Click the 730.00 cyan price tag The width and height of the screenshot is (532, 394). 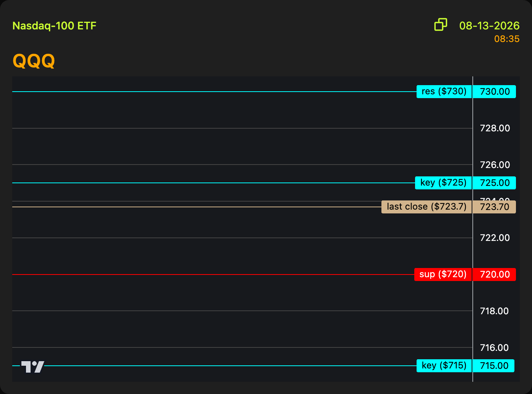495,92
